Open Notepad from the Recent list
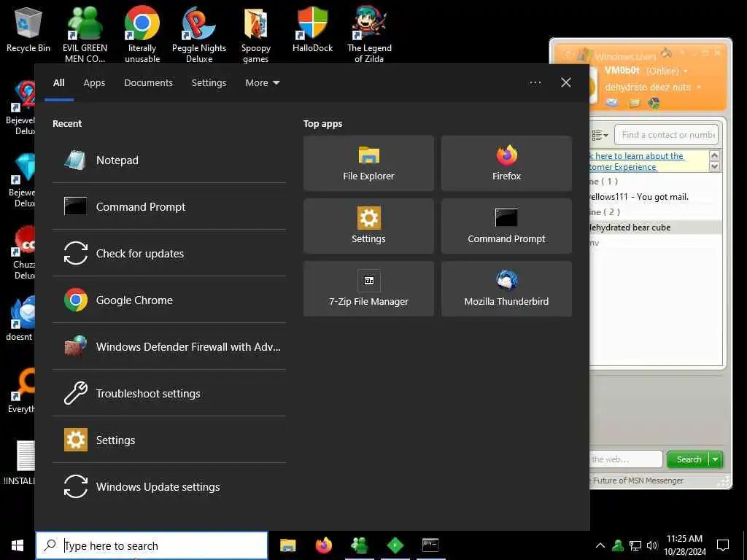This screenshot has width=747, height=560. coord(169,160)
